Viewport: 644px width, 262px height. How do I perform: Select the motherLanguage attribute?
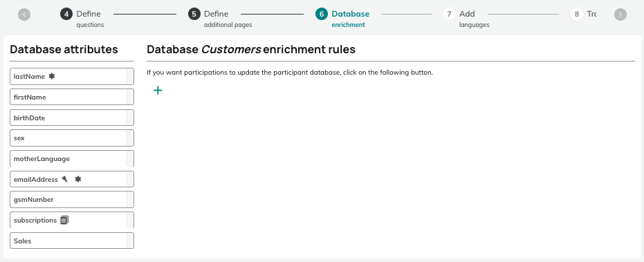pyautogui.click(x=72, y=158)
